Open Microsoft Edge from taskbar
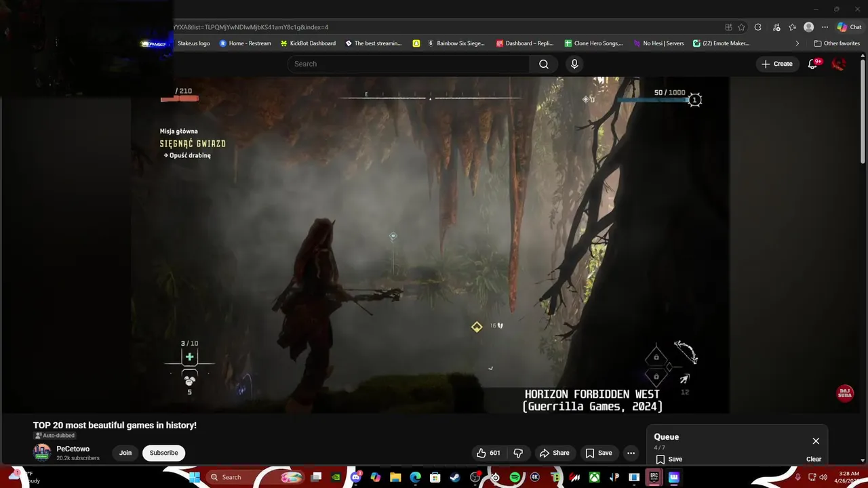 point(415,477)
